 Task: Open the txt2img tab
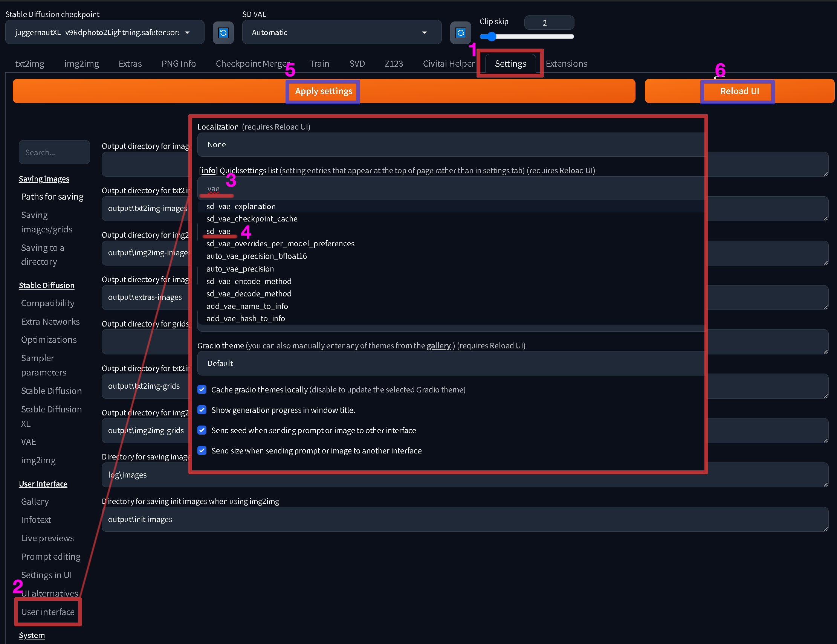click(x=29, y=64)
